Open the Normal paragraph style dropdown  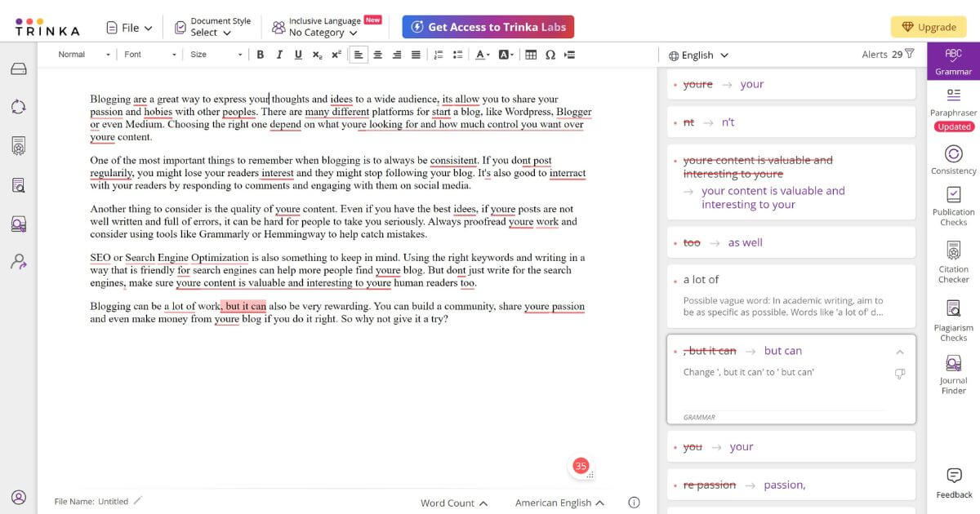pos(84,55)
